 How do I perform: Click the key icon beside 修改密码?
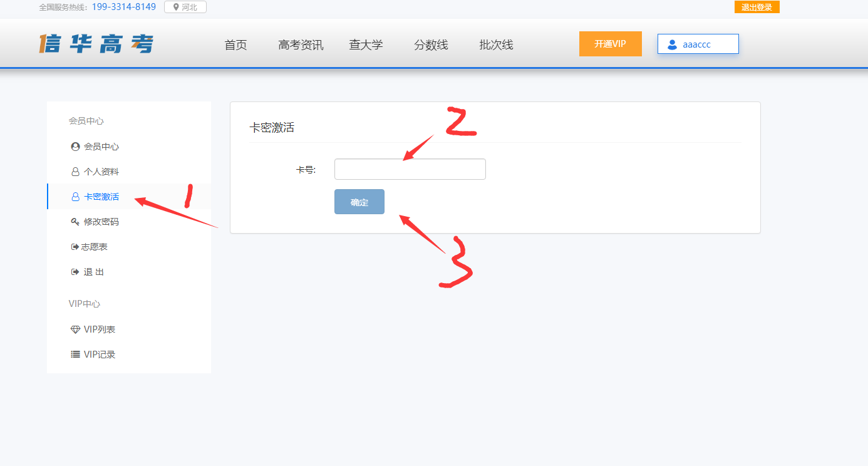click(x=76, y=222)
